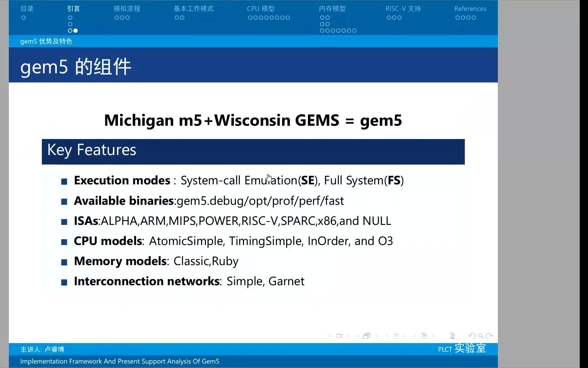Jump to previous section arrow

pos(415,336)
